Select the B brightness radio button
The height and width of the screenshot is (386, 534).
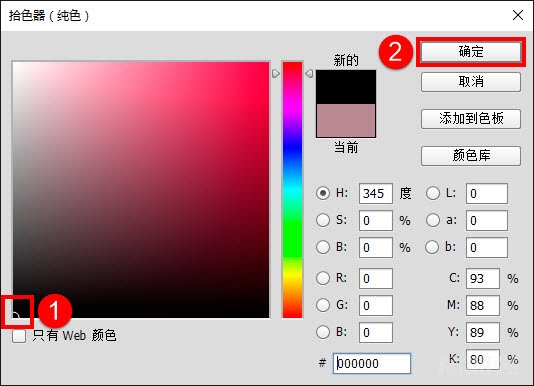coord(323,247)
